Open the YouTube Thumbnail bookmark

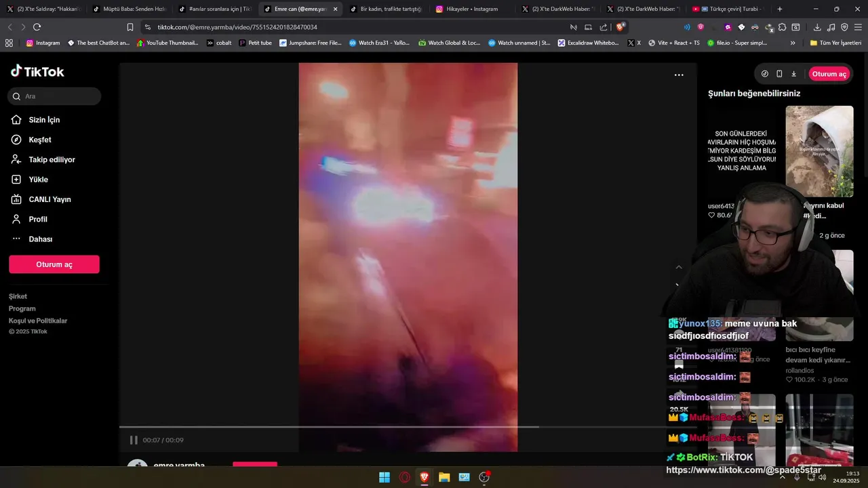[167, 43]
